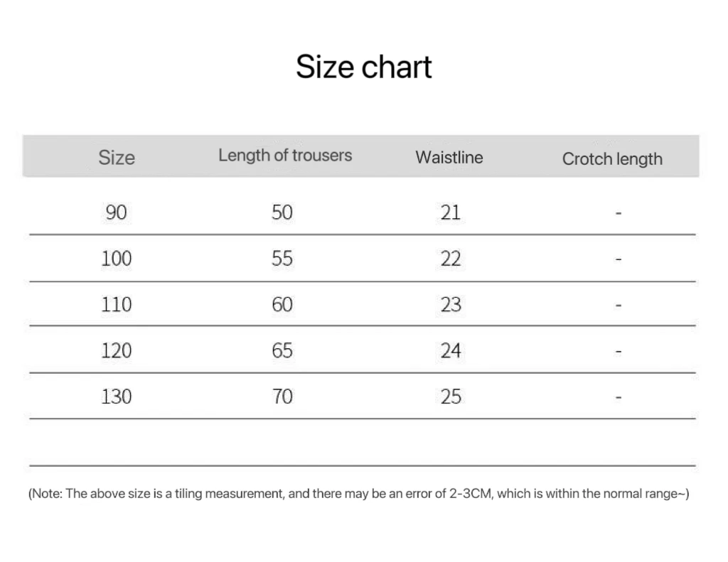Click the "Size" column header
This screenshot has height=562, width=728.
[117, 157]
